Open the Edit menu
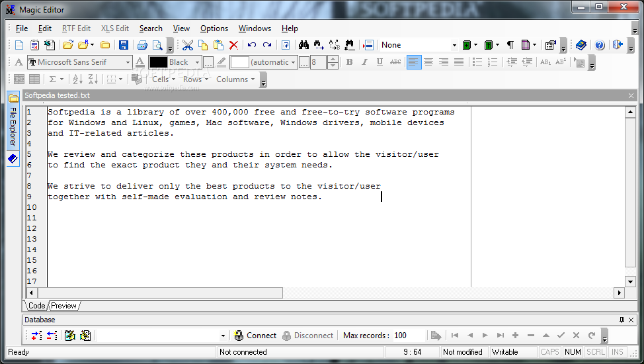Screen dimensions: 644x364 [45, 28]
